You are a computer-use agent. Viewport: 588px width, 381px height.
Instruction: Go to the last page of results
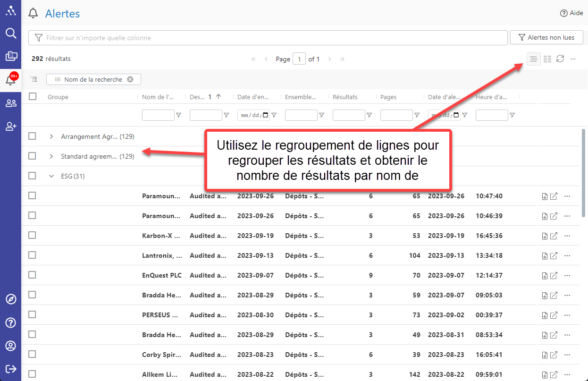342,59
